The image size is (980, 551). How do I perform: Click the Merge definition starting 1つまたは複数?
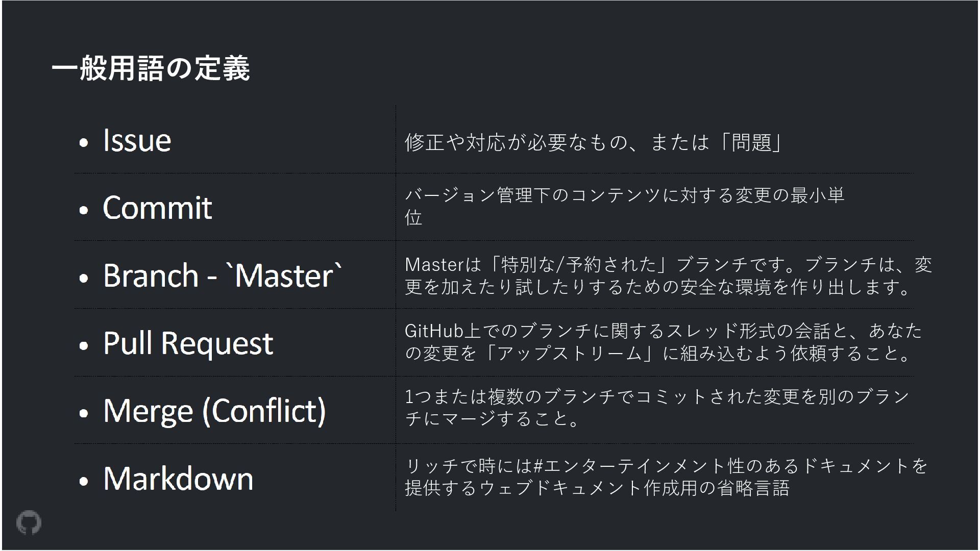click(656, 407)
